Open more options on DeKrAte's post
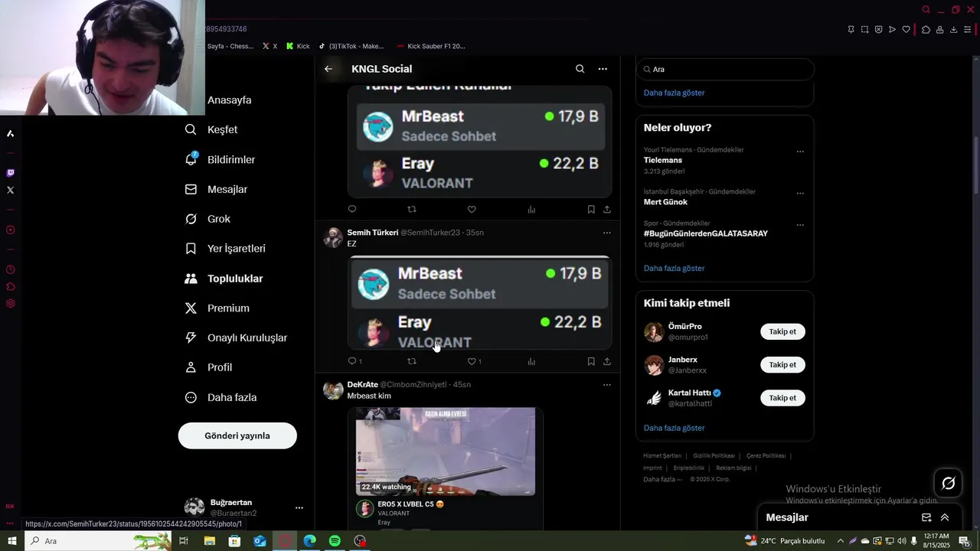This screenshot has width=980, height=551. coord(607,385)
